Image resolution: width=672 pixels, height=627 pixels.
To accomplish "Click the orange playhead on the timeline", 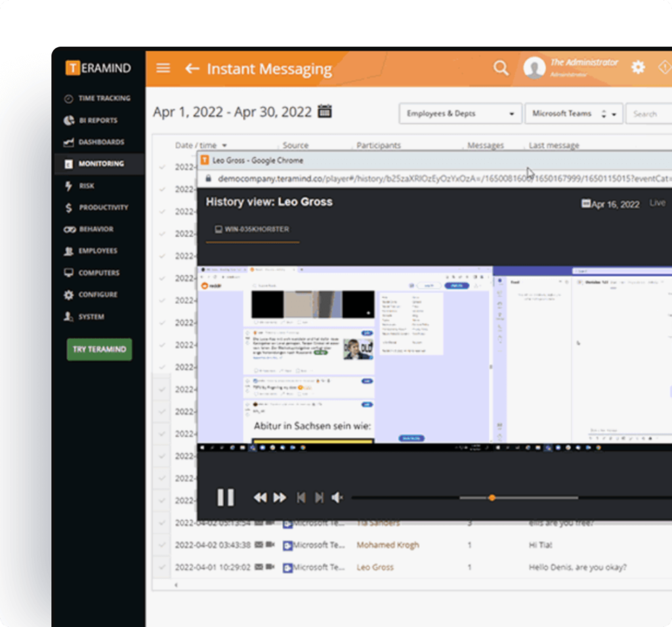I will (492, 498).
